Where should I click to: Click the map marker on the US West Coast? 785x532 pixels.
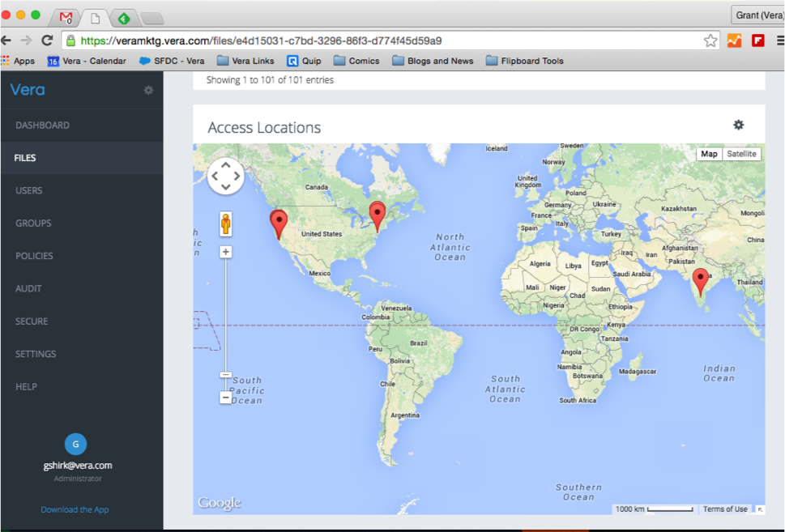(279, 222)
